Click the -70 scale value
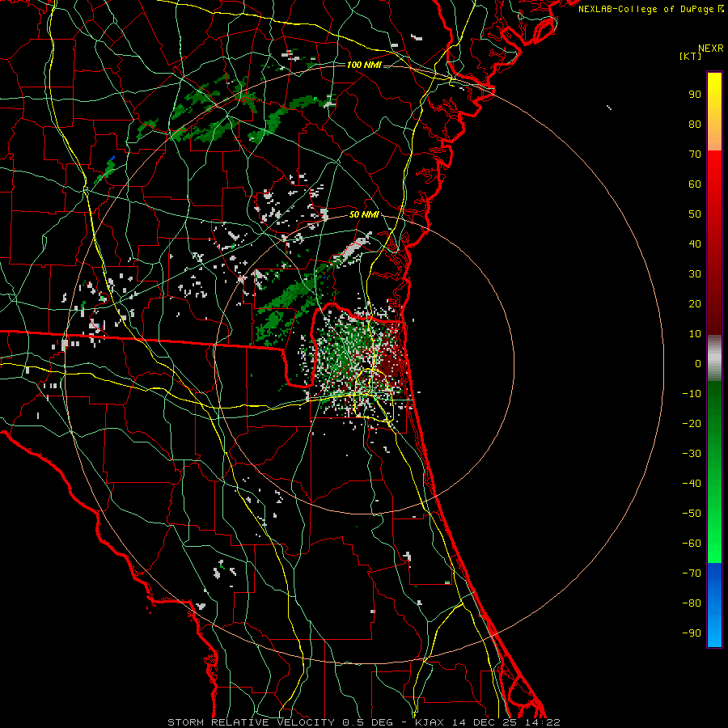 [692, 574]
